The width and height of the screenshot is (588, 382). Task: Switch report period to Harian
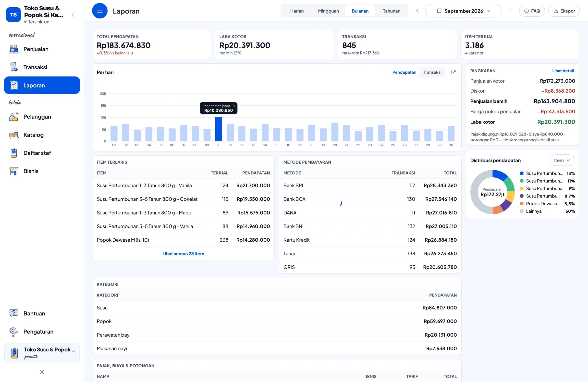(297, 11)
